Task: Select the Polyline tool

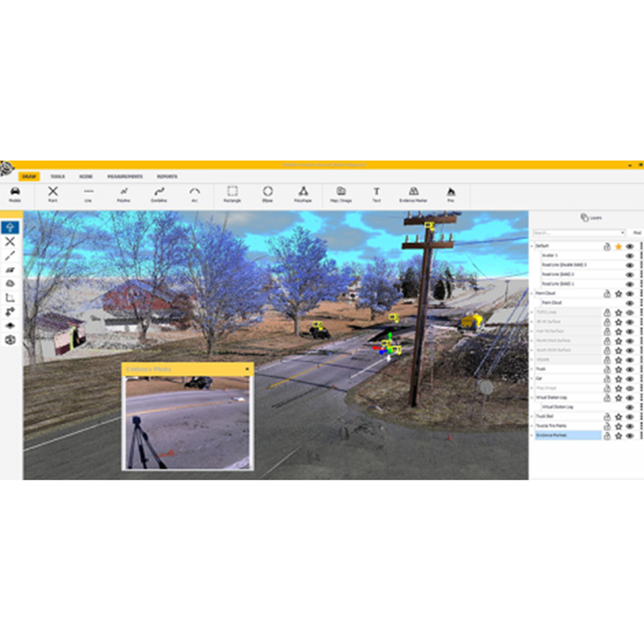Action: click(123, 192)
